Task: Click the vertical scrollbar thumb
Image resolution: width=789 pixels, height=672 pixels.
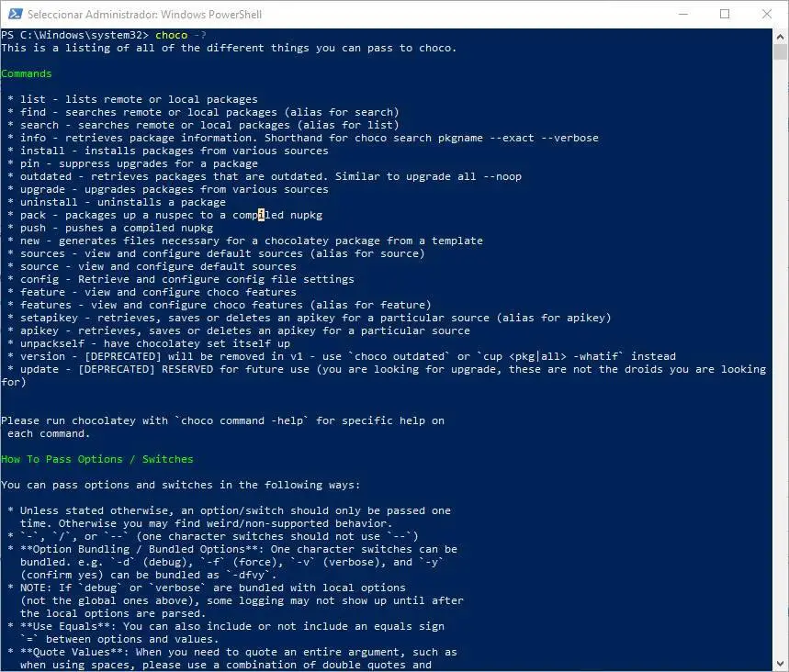Action: (x=780, y=51)
